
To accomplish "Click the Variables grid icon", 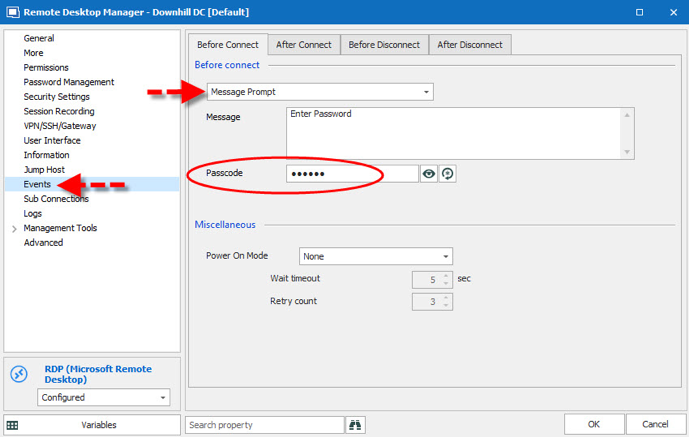I will point(13,425).
